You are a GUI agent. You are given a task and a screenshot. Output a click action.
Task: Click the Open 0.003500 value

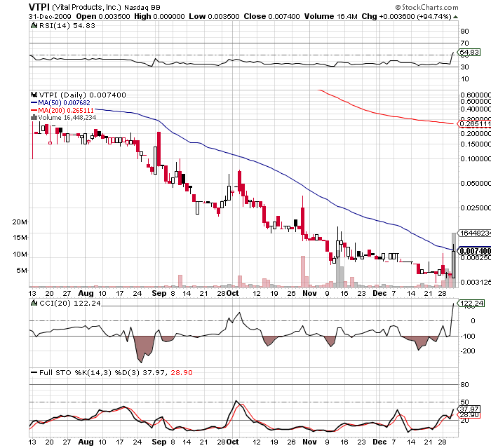[x=103, y=16]
